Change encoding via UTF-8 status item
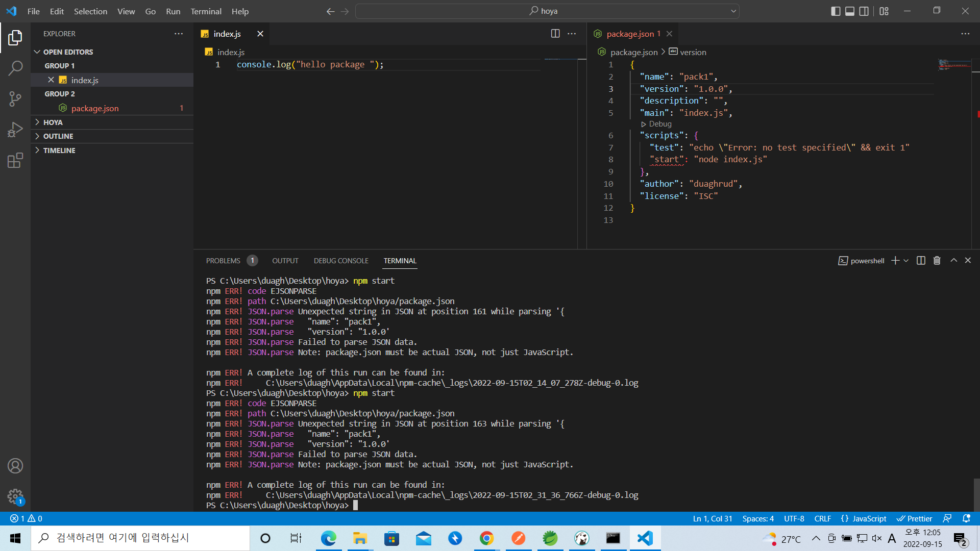 pos(794,518)
